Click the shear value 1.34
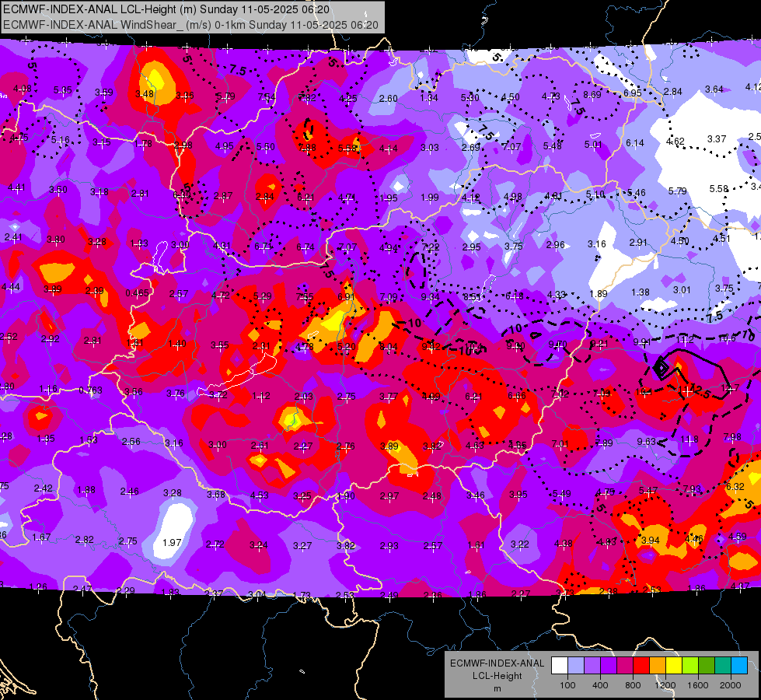The height and width of the screenshot is (700, 761). pyautogui.click(x=429, y=98)
